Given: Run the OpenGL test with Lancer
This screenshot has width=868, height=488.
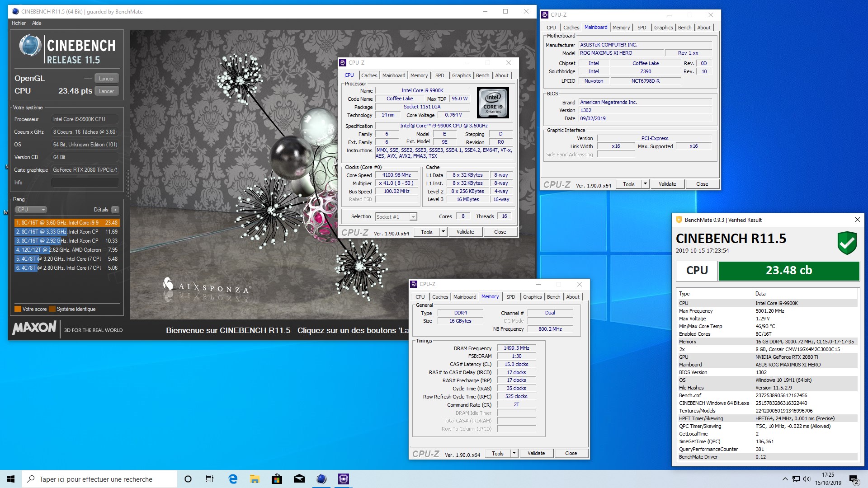Looking at the screenshot, I should click(107, 79).
